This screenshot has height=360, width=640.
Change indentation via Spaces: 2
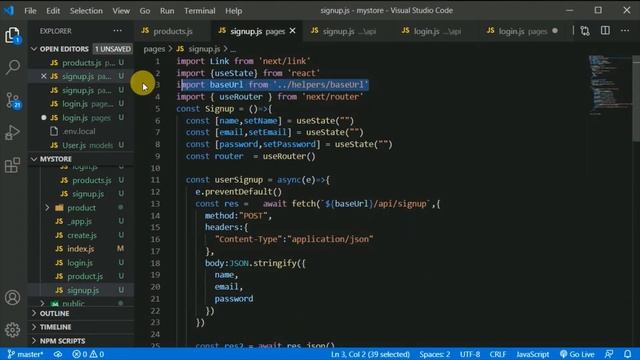pyautogui.click(x=434, y=354)
